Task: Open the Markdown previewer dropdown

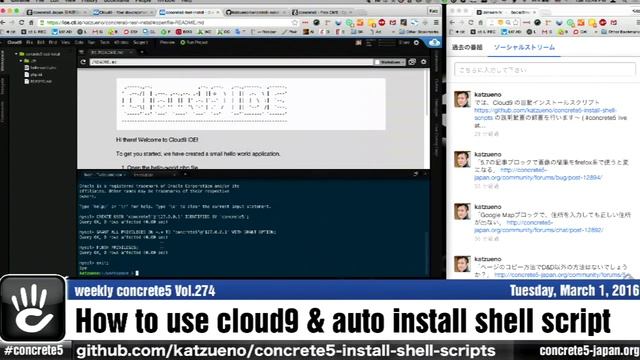Action: coord(390,62)
